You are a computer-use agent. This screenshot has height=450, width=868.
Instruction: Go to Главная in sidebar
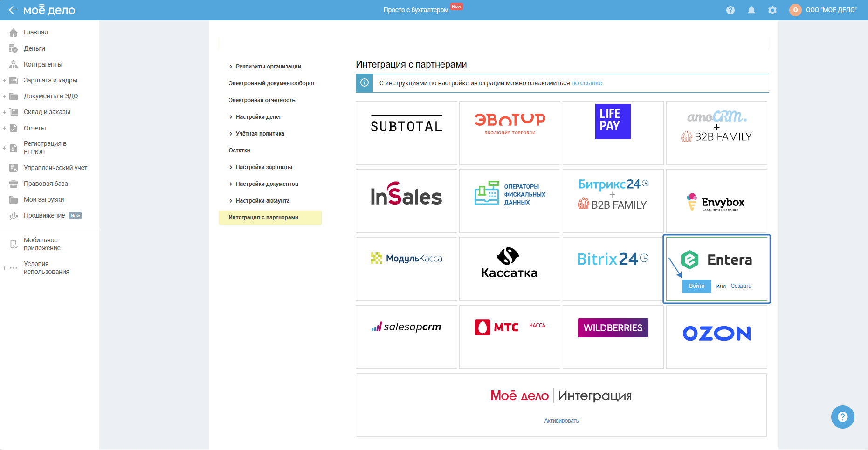(36, 32)
